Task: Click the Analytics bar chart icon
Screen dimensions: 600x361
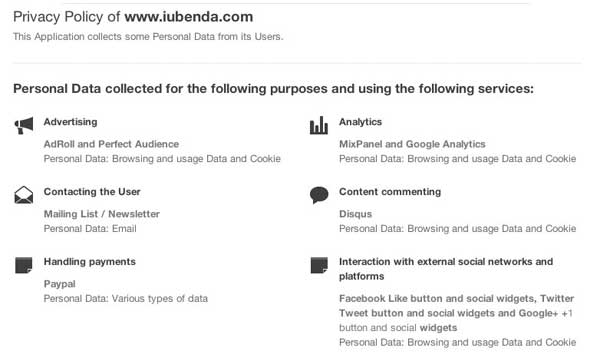Action: click(319, 125)
